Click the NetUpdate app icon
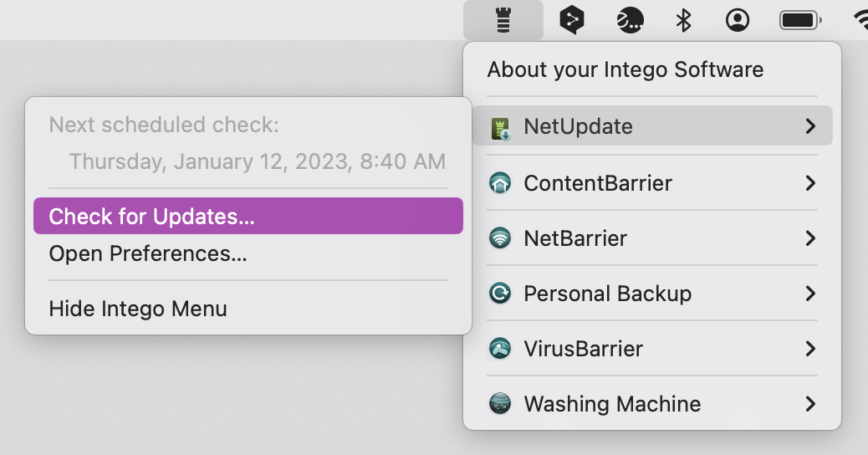The width and height of the screenshot is (868, 455). click(500, 127)
